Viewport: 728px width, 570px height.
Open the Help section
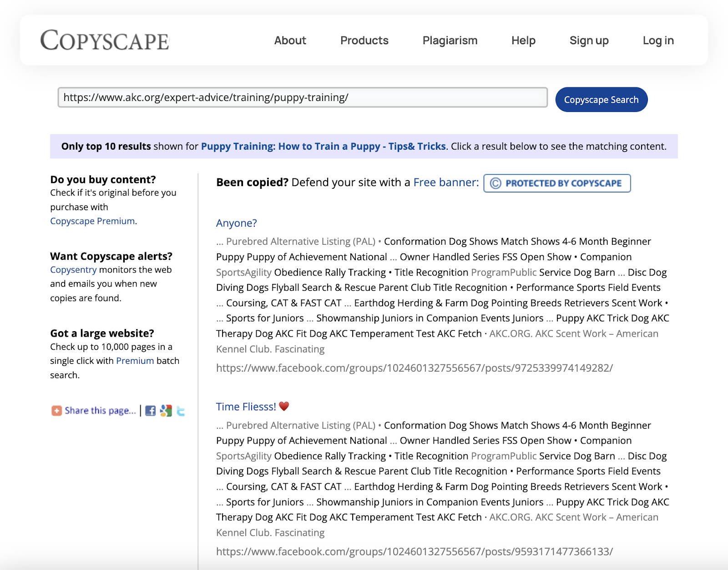[523, 40]
